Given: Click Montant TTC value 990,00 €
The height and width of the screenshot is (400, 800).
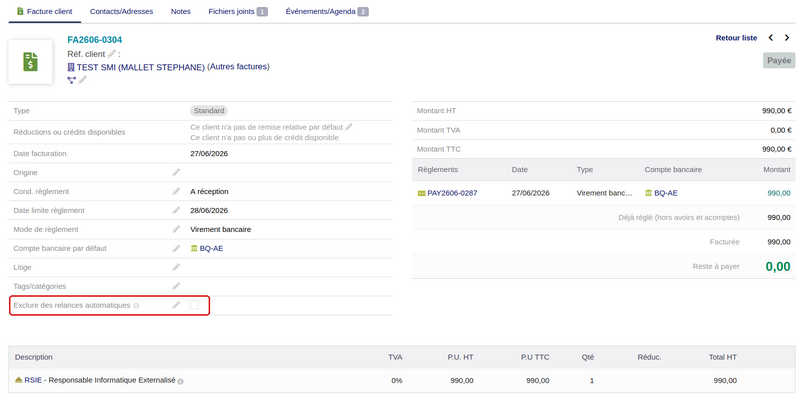Looking at the screenshot, I should [x=777, y=149].
